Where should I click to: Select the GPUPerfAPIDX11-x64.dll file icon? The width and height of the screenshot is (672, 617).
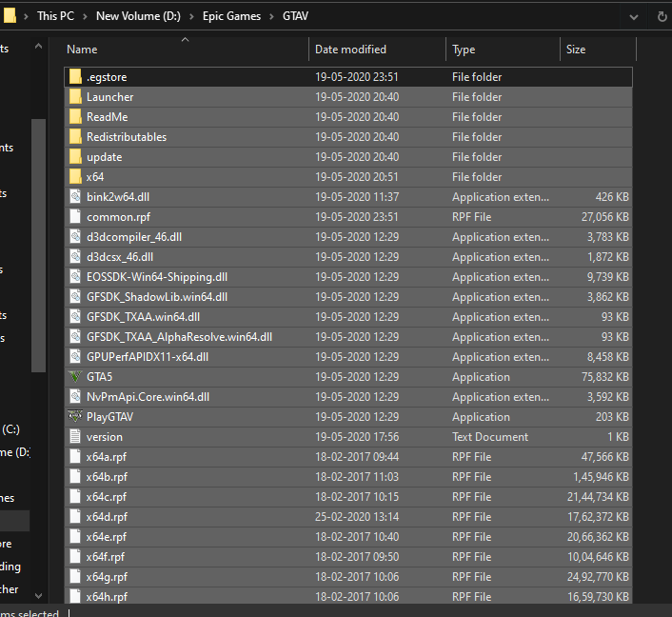click(75, 357)
